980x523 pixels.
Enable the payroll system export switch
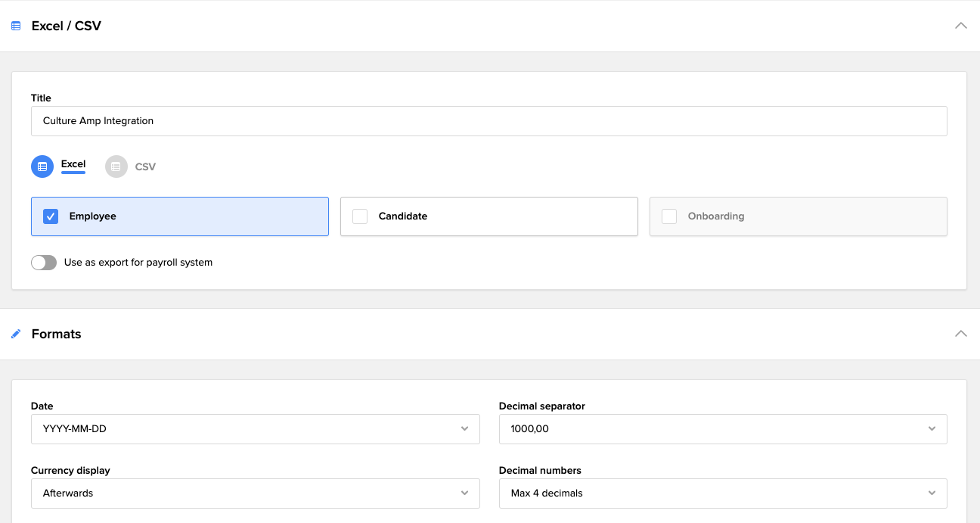coord(44,263)
